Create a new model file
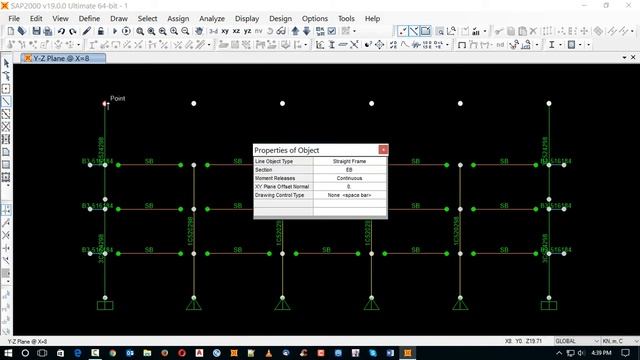Viewport: 640px width, 360px height. tap(11, 31)
